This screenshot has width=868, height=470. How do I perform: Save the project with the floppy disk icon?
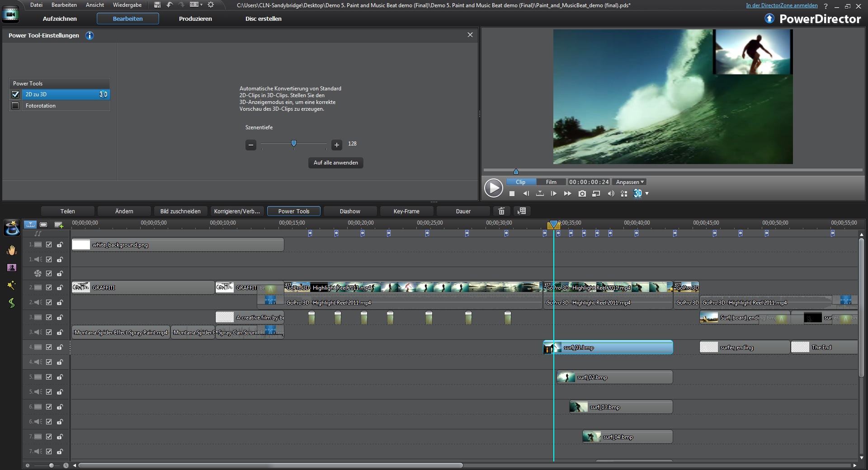click(157, 5)
